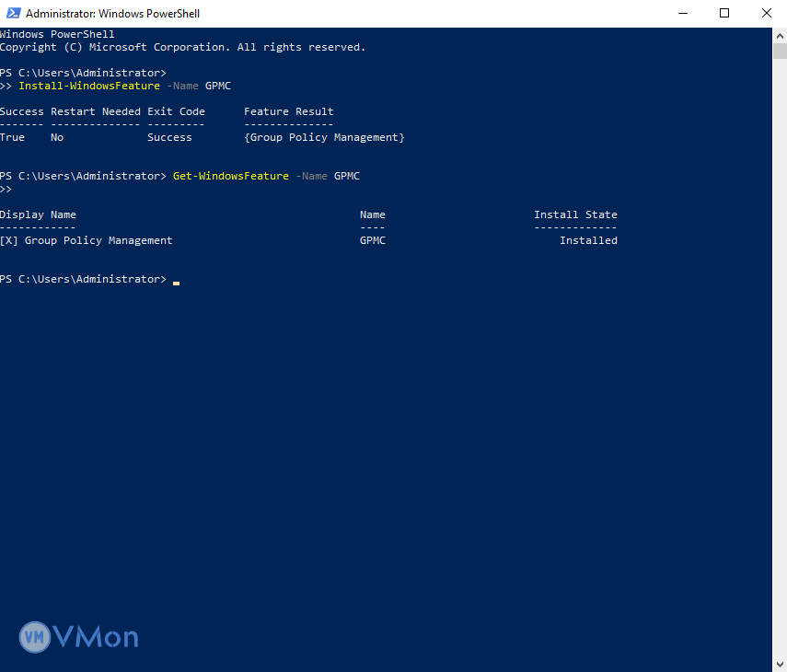Click the "Success" exit code value
Image resolution: width=787 pixels, height=672 pixels.
point(169,137)
